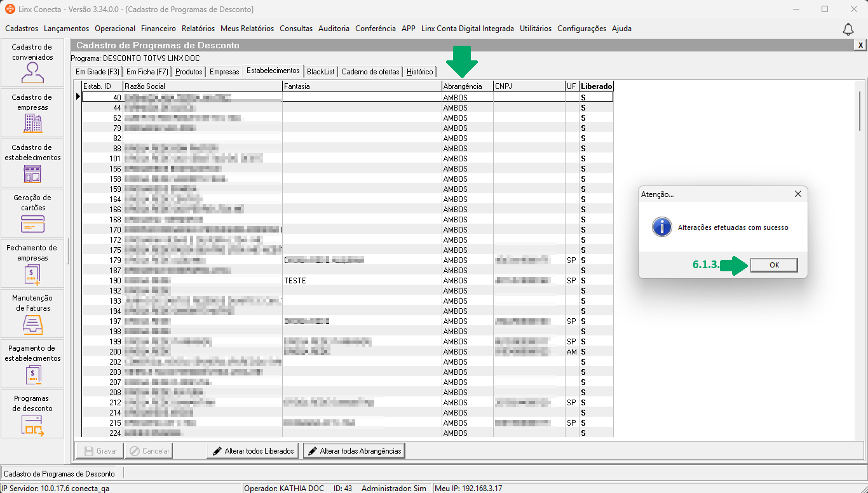Open the Consultas menu
This screenshot has height=493, width=868.
tap(296, 29)
